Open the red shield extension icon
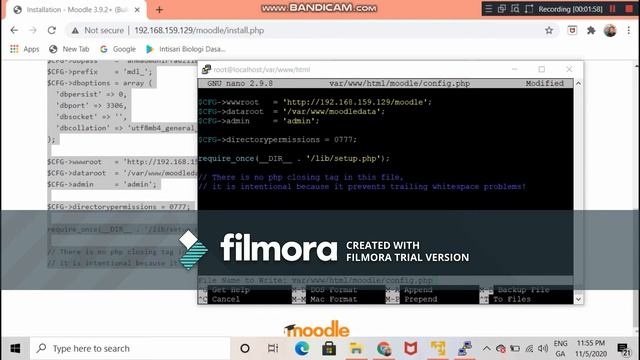The height and width of the screenshot is (360, 640). coord(572,30)
